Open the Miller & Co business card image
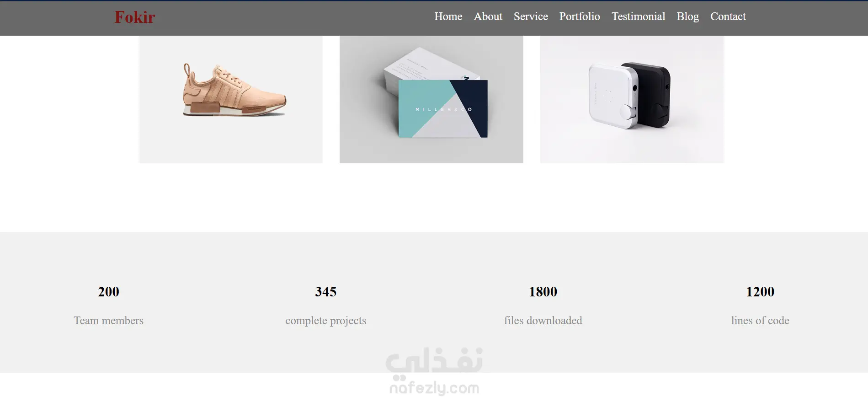This screenshot has width=868, height=397. [431, 99]
